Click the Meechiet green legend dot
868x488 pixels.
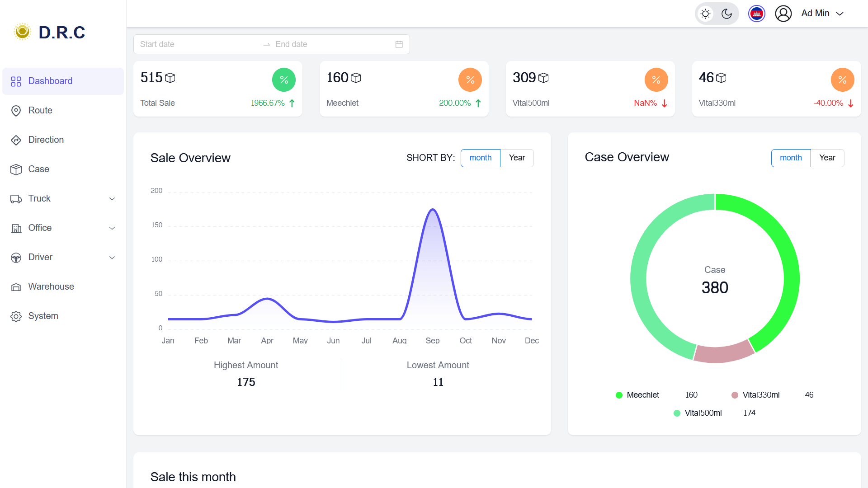click(x=619, y=395)
